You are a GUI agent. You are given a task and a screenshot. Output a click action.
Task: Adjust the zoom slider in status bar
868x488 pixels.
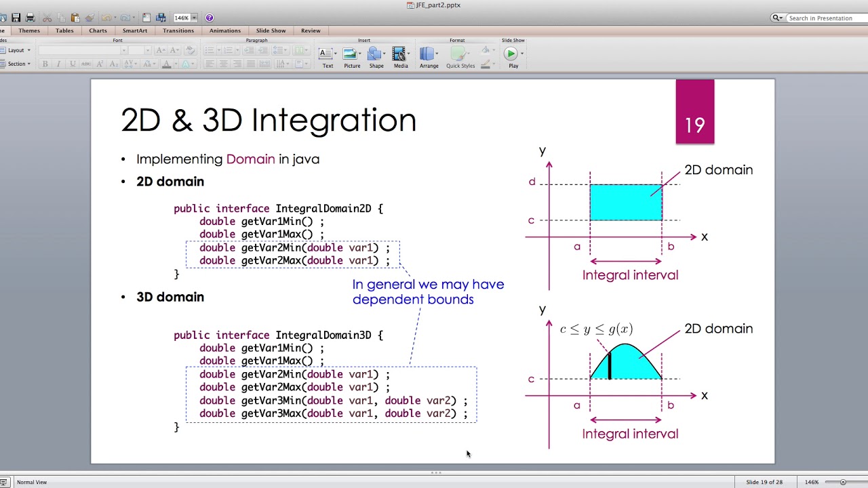(843, 482)
